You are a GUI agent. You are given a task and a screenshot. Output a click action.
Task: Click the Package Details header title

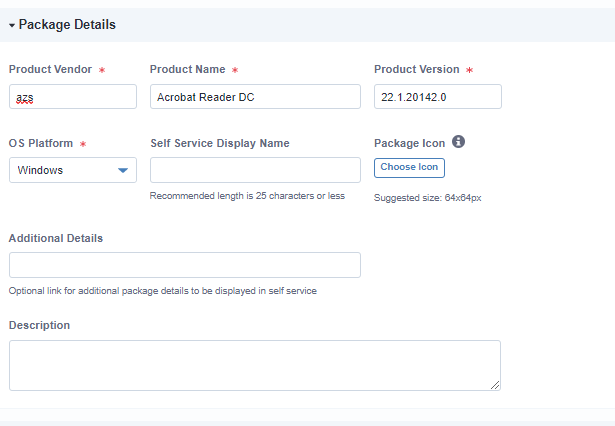(67, 25)
